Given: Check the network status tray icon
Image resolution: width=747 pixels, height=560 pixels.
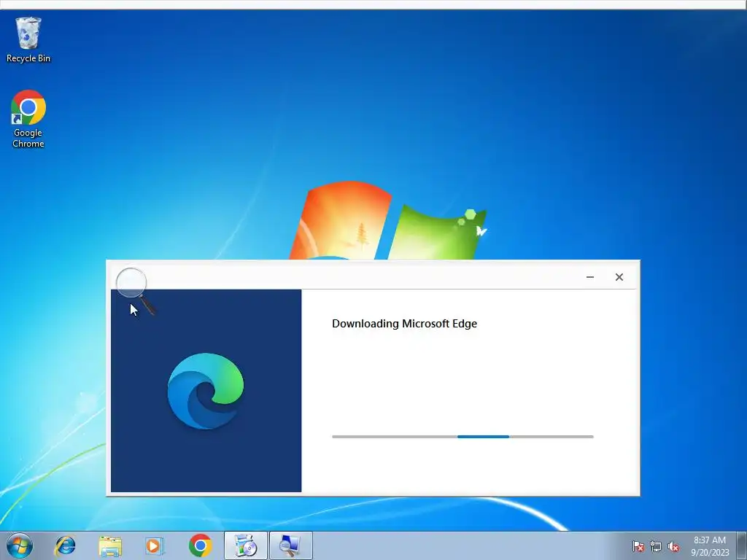Looking at the screenshot, I should tap(656, 547).
